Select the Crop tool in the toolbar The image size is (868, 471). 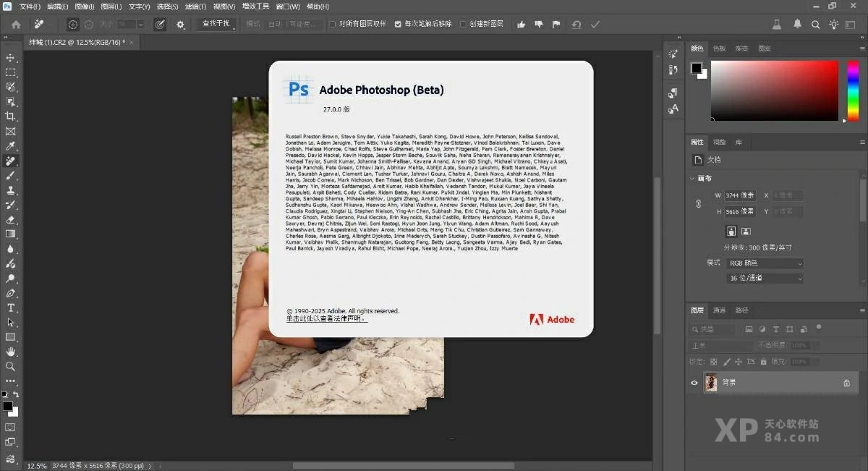tap(10, 116)
